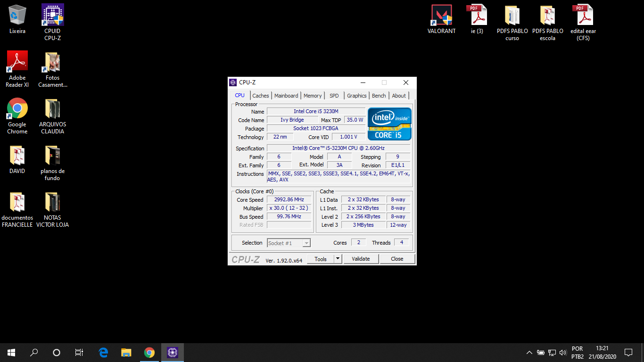644x362 pixels.
Task: Show hidden system tray icons
Action: (529, 353)
